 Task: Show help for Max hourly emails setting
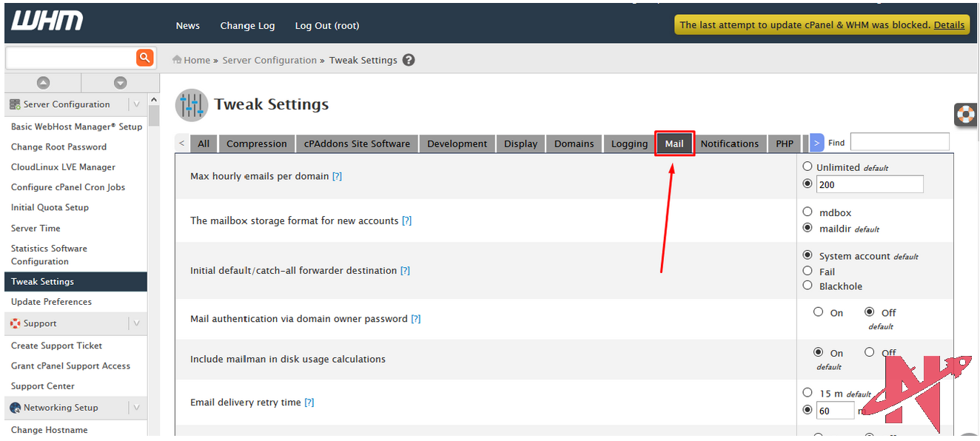coord(337,177)
